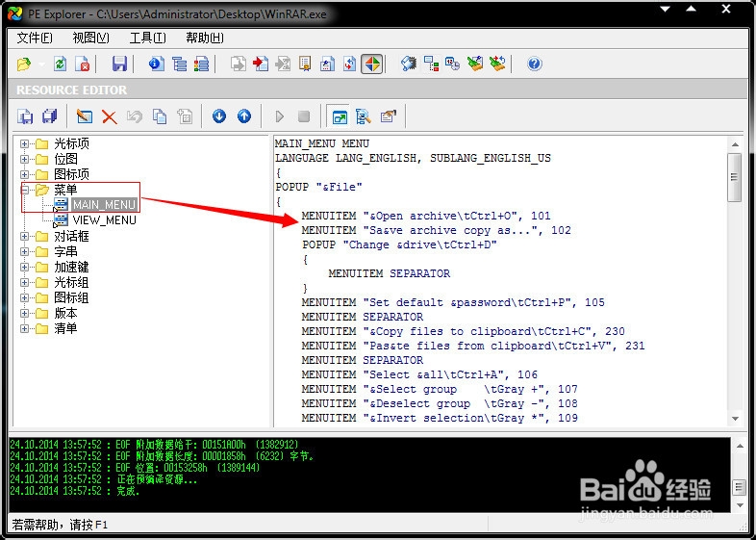
Task: Click the gray export page-with-arrow icon
Action: tap(239, 64)
